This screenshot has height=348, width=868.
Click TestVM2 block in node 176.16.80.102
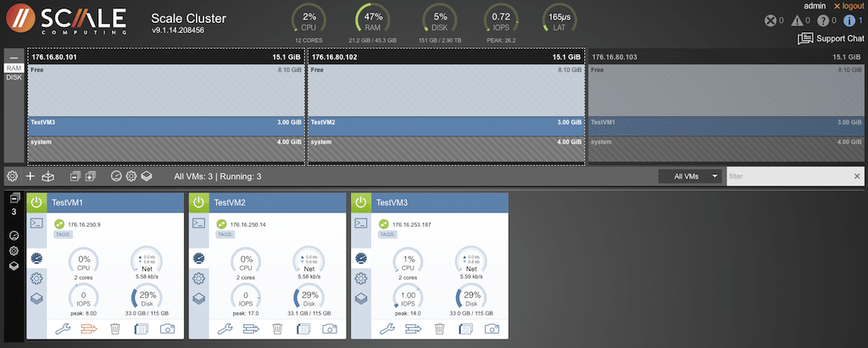(x=446, y=126)
